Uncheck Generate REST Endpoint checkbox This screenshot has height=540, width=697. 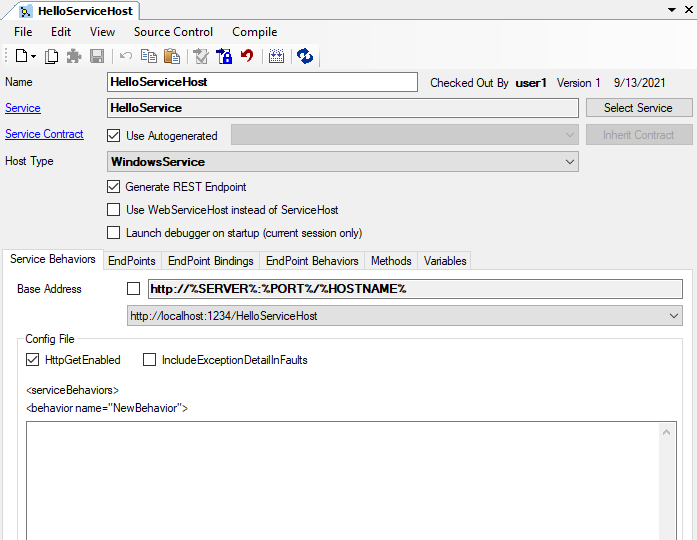[x=114, y=187]
